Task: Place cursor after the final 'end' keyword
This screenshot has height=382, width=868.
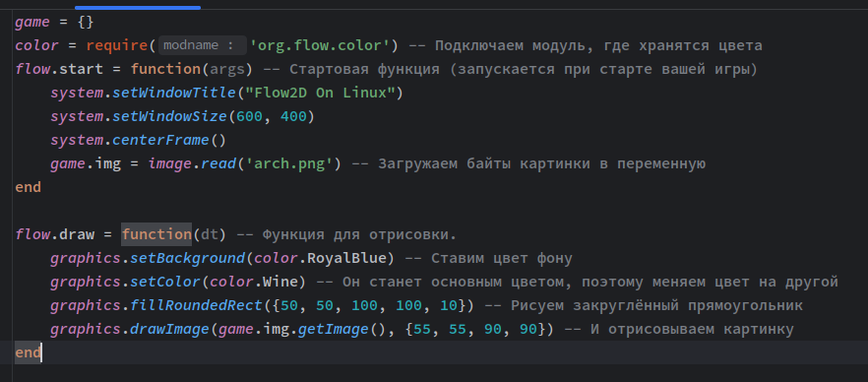Action: point(41,353)
